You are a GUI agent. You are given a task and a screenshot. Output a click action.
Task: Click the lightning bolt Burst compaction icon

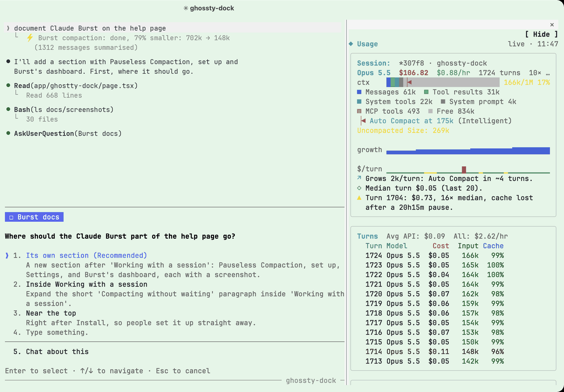(x=30, y=38)
